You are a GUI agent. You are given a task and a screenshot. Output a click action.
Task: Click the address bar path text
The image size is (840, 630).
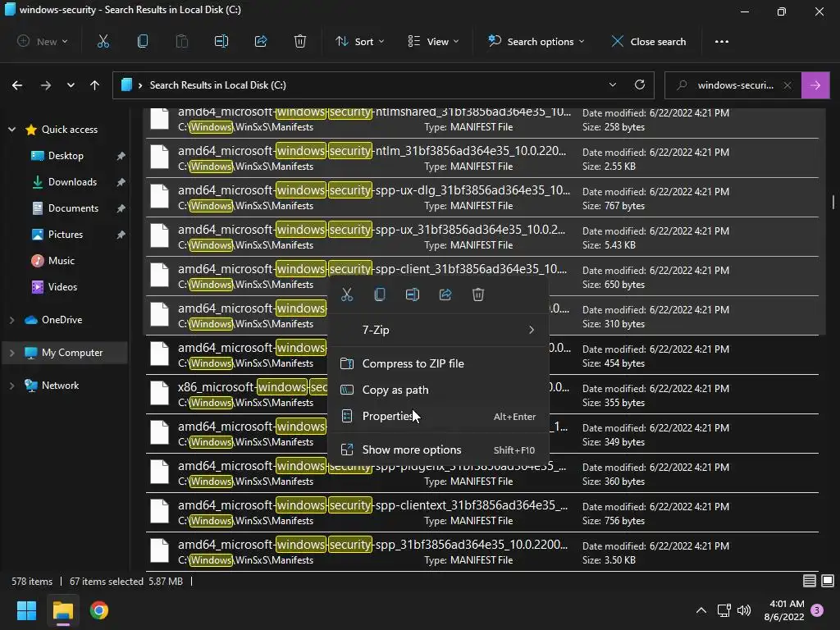217,85
